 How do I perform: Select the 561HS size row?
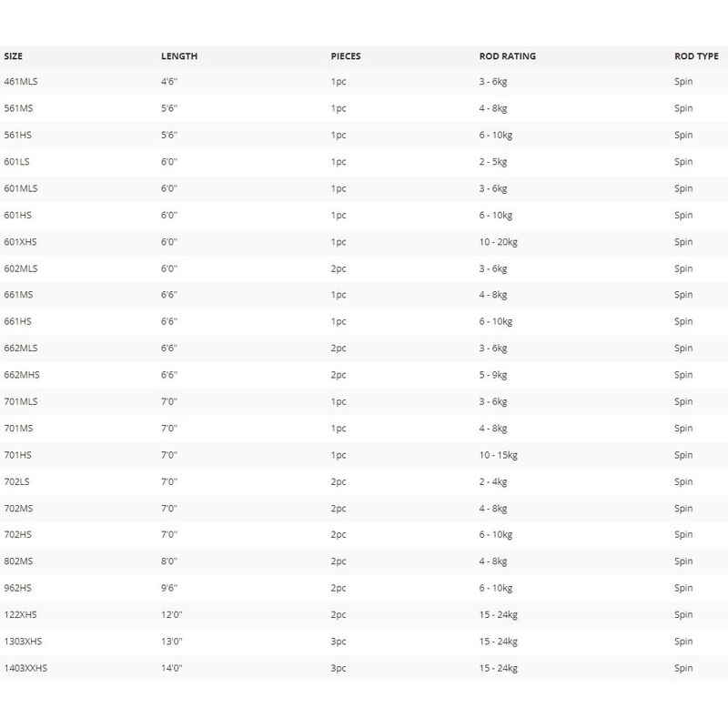pyautogui.click(x=18, y=135)
